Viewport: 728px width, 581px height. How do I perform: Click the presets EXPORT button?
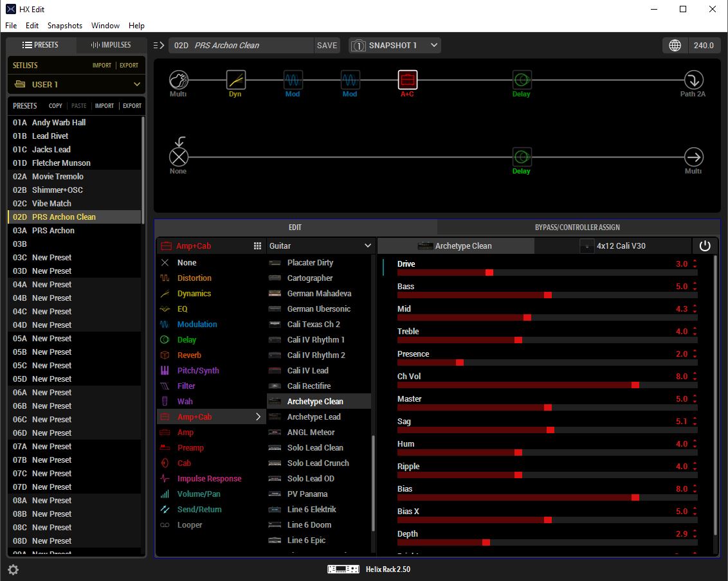(132, 106)
